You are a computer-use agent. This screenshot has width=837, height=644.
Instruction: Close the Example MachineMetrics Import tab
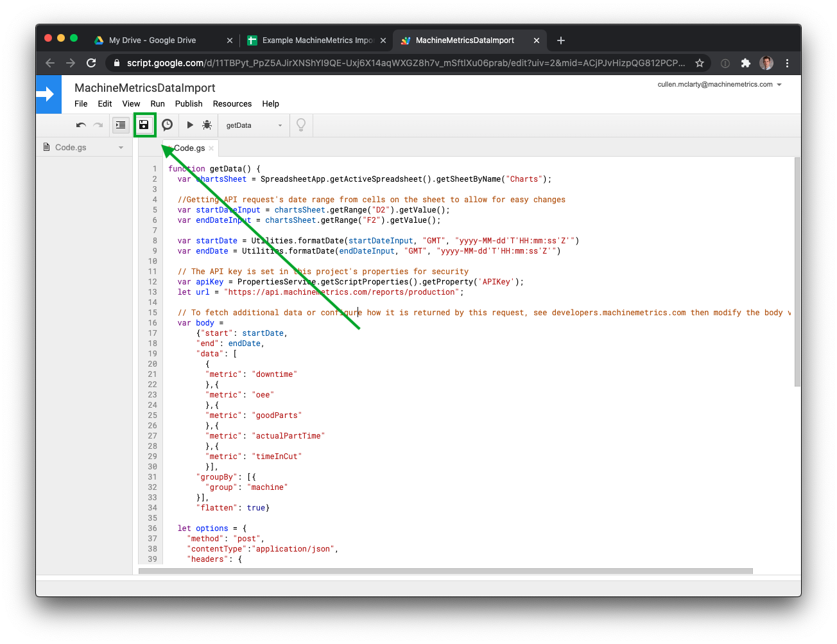(383, 40)
